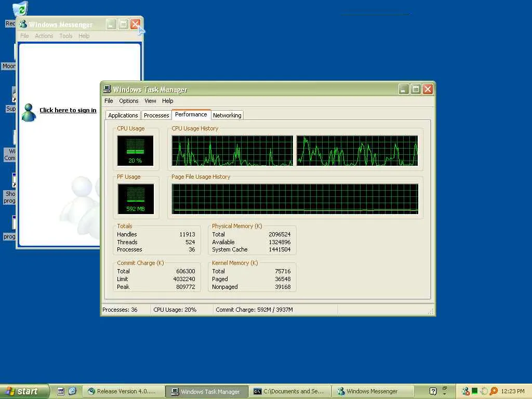Open Task Manager Help menu
This screenshot has width=532, height=399.
168,101
